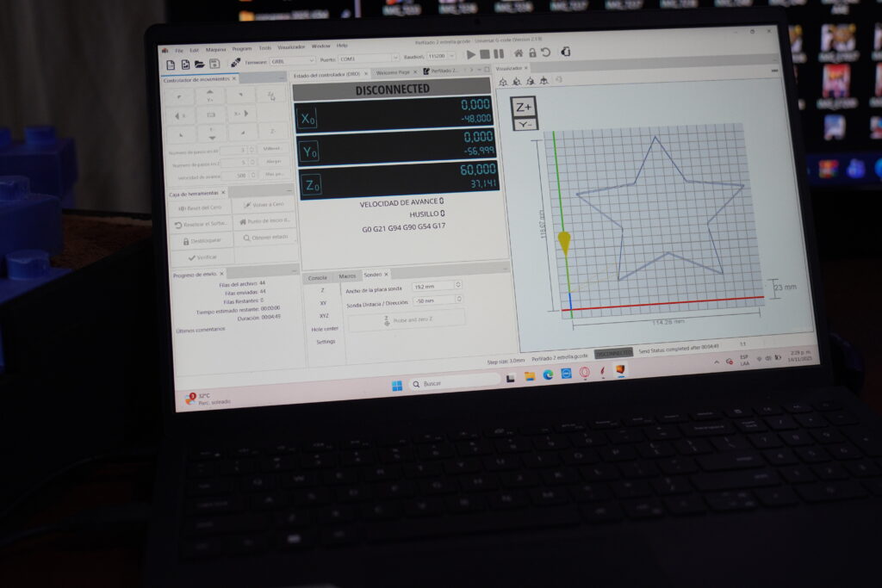
Task: Switch to the Consola tab
Action: [x=317, y=277]
